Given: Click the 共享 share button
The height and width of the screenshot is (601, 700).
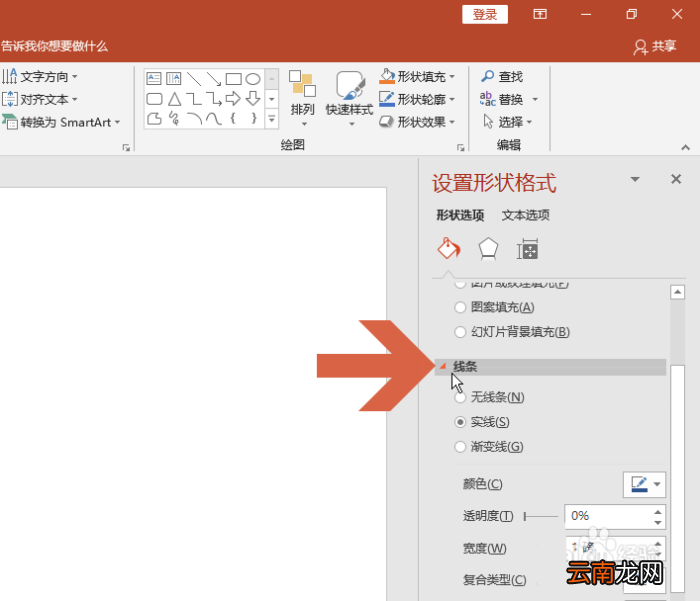Looking at the screenshot, I should (655, 46).
